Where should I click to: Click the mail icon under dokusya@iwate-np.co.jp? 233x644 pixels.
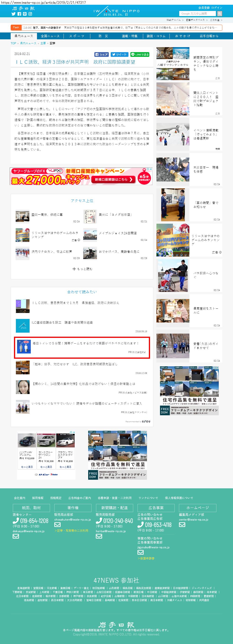point(16,536)
